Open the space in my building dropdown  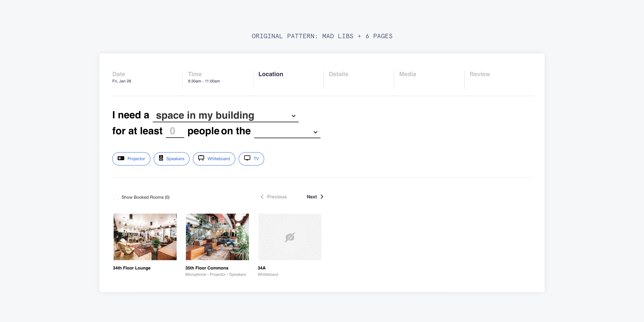coord(220,116)
